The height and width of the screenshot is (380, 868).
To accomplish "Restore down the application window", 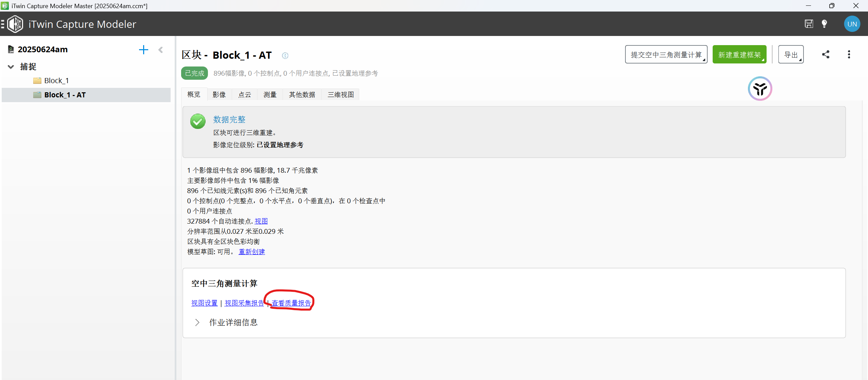I will coord(831,6).
